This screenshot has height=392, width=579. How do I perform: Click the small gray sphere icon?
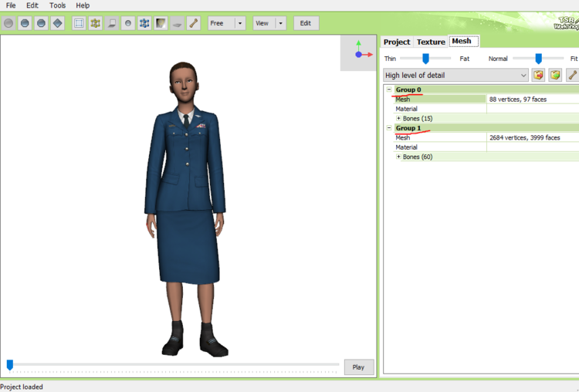[x=127, y=23]
